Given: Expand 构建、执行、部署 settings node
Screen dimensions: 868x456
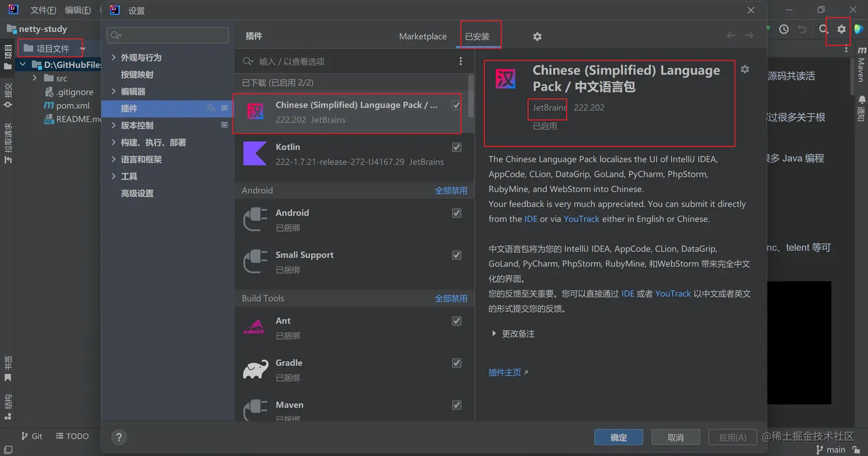Looking at the screenshot, I should point(114,142).
